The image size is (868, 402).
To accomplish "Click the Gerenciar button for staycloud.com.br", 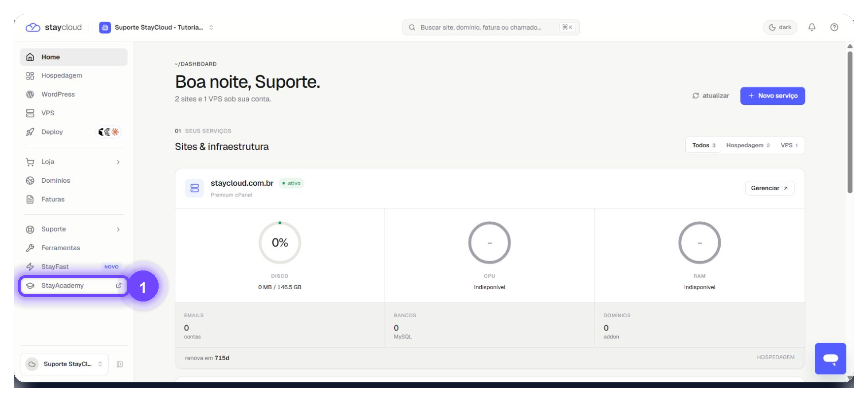I will pyautogui.click(x=769, y=188).
